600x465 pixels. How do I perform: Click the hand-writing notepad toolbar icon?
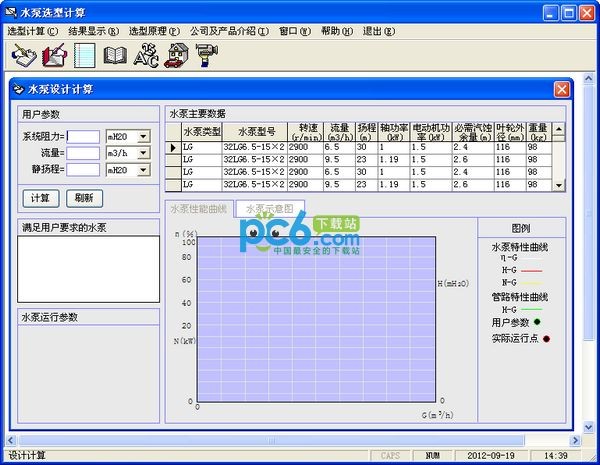[24, 55]
